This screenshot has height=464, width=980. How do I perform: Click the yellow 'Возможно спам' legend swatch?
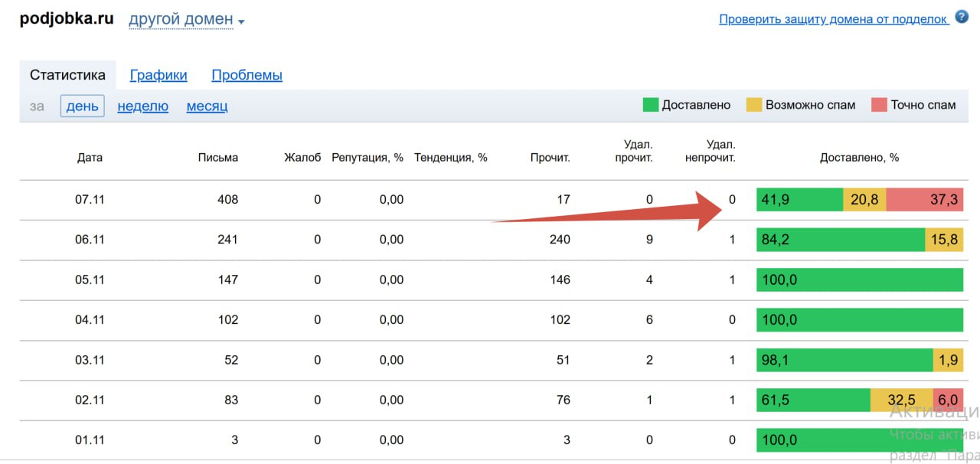point(754,105)
